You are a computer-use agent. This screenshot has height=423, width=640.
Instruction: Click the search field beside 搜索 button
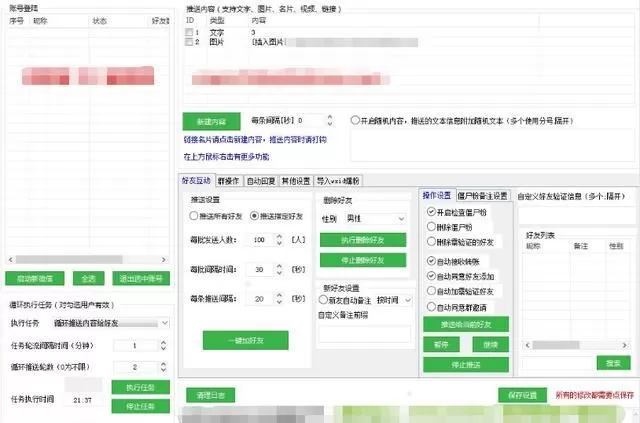click(x=557, y=363)
